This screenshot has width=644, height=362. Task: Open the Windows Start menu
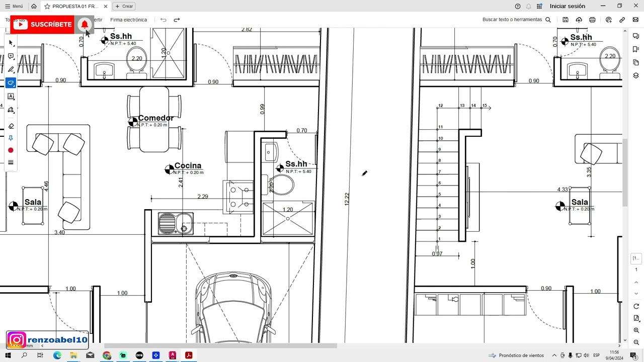click(x=8, y=355)
